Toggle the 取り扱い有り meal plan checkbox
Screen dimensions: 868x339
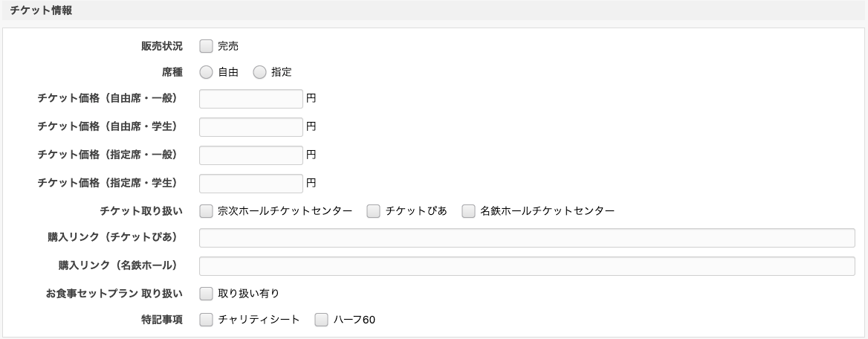point(206,293)
